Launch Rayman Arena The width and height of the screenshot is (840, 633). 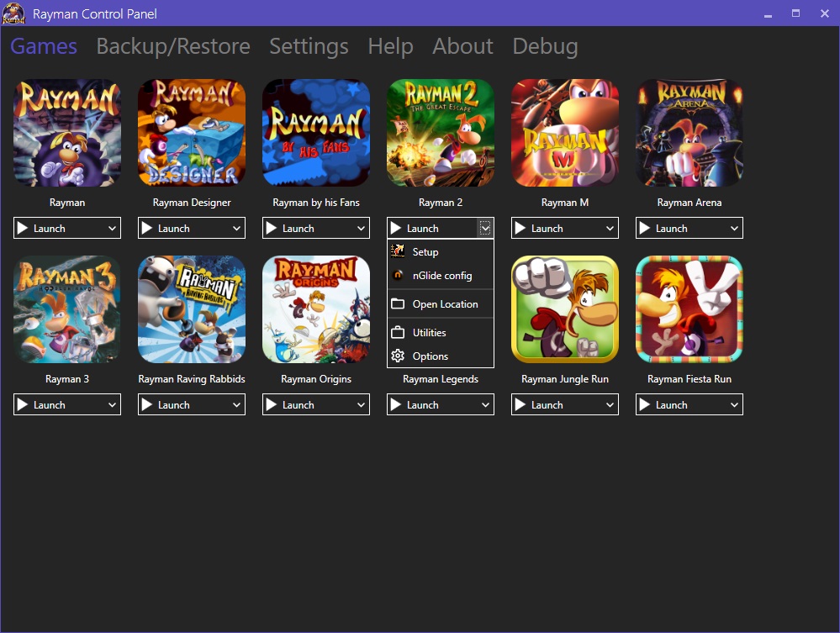click(681, 228)
